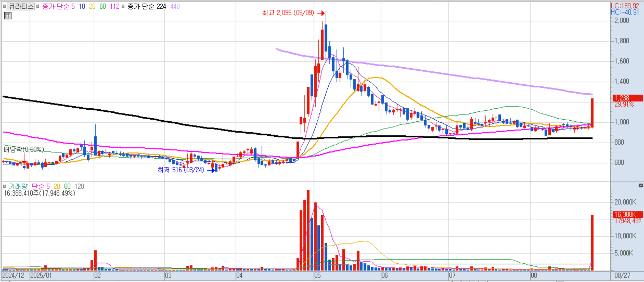Toggle the checkbox before 종가 단순 5

pyautogui.click(x=38, y=6)
